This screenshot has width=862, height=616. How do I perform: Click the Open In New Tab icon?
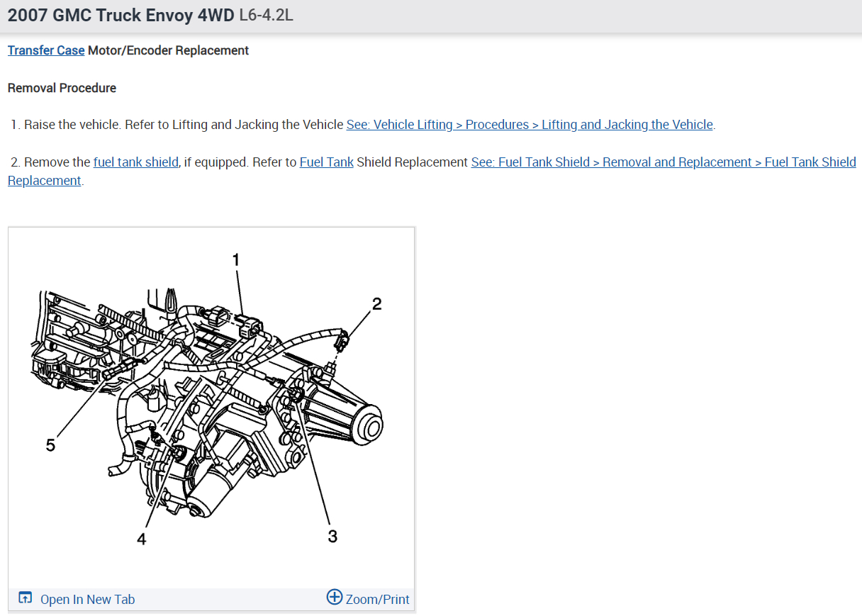coord(26,598)
